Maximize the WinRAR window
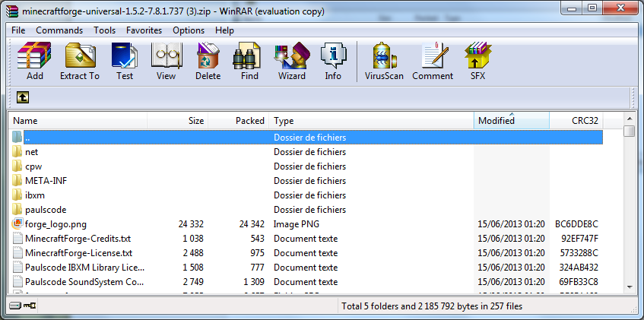Image resolution: width=644 pixels, height=320 pixels. (x=592, y=8)
